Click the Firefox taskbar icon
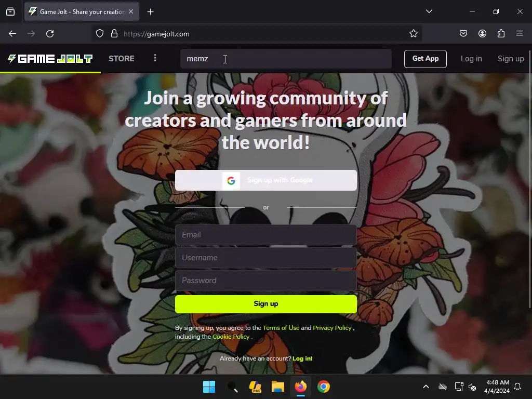The image size is (532, 399). tap(301, 387)
